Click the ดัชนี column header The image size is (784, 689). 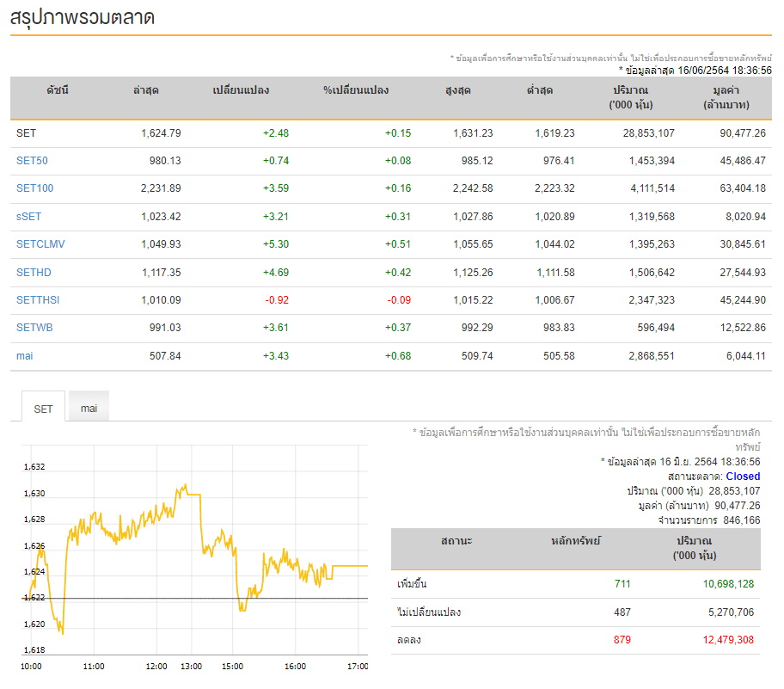tap(58, 90)
